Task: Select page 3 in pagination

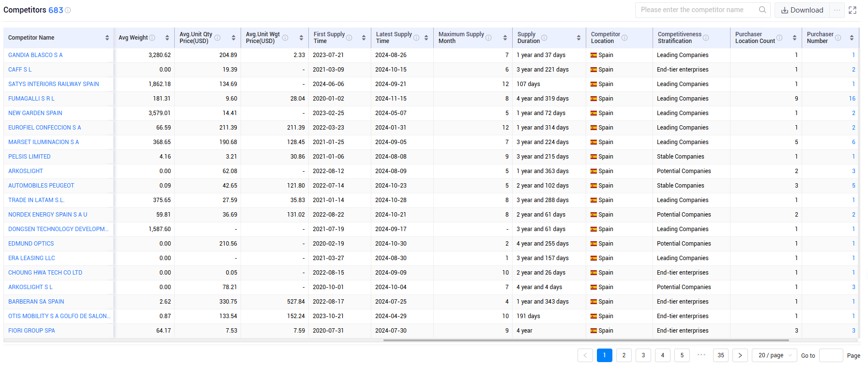Action: point(643,355)
